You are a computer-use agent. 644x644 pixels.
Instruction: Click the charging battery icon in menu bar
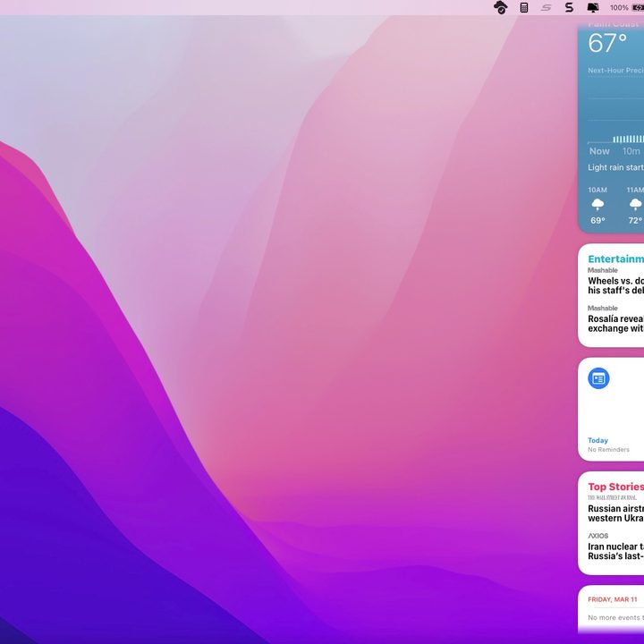[x=638, y=8]
